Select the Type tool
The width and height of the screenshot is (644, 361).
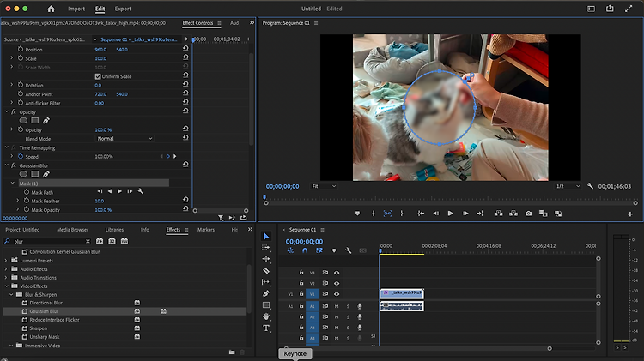point(266,328)
